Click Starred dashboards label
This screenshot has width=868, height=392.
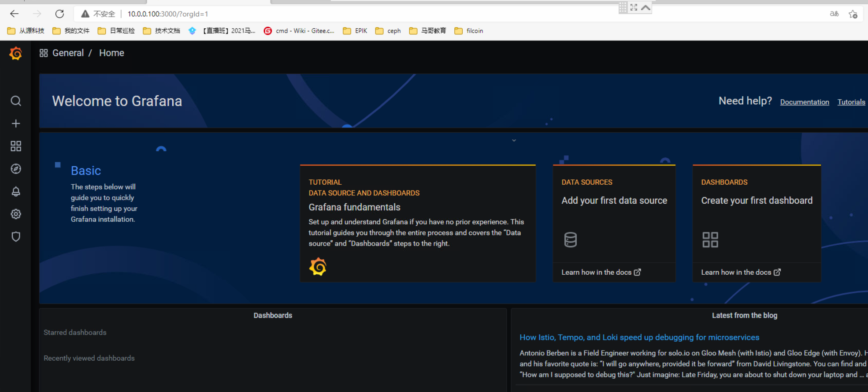pyautogui.click(x=75, y=332)
